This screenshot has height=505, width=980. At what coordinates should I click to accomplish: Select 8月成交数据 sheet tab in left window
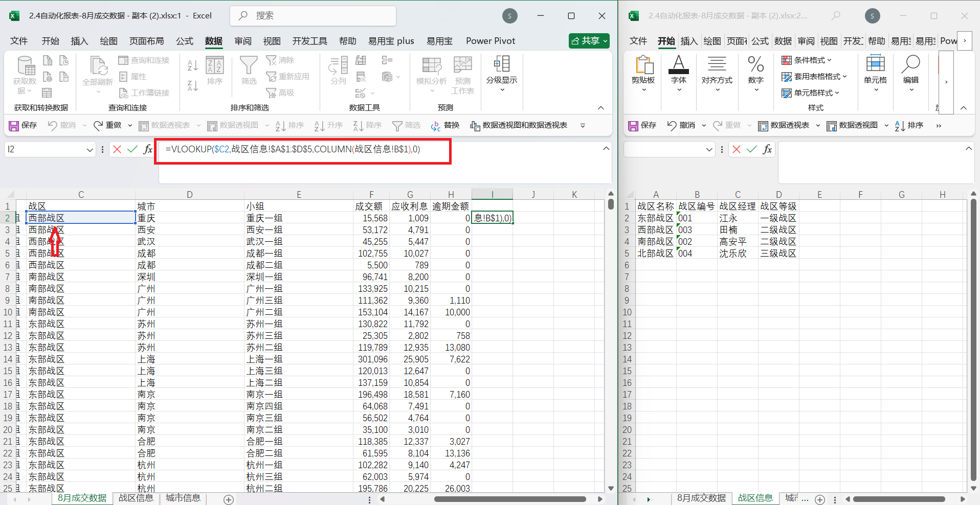pyautogui.click(x=82, y=498)
